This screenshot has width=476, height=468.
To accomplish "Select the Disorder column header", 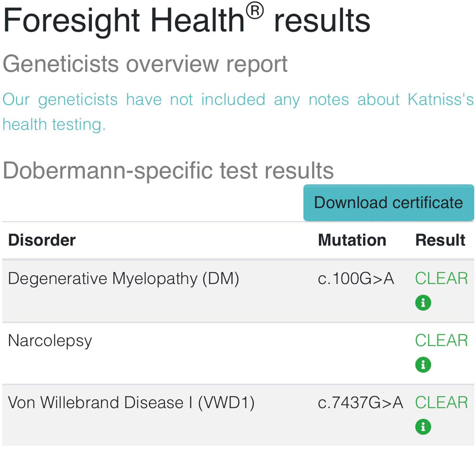I will click(x=42, y=240).
